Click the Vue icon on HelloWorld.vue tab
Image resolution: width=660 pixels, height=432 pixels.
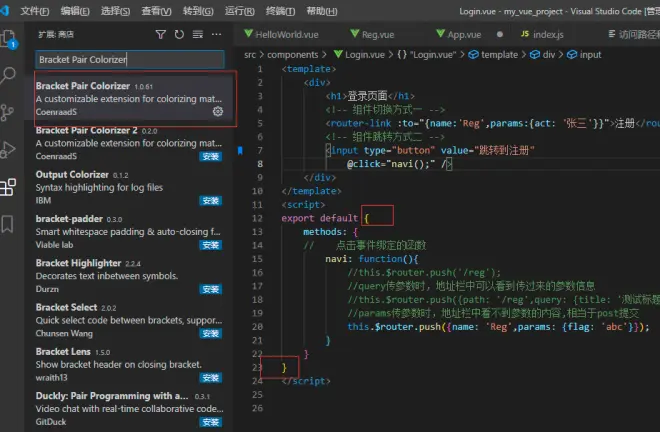pyautogui.click(x=249, y=33)
